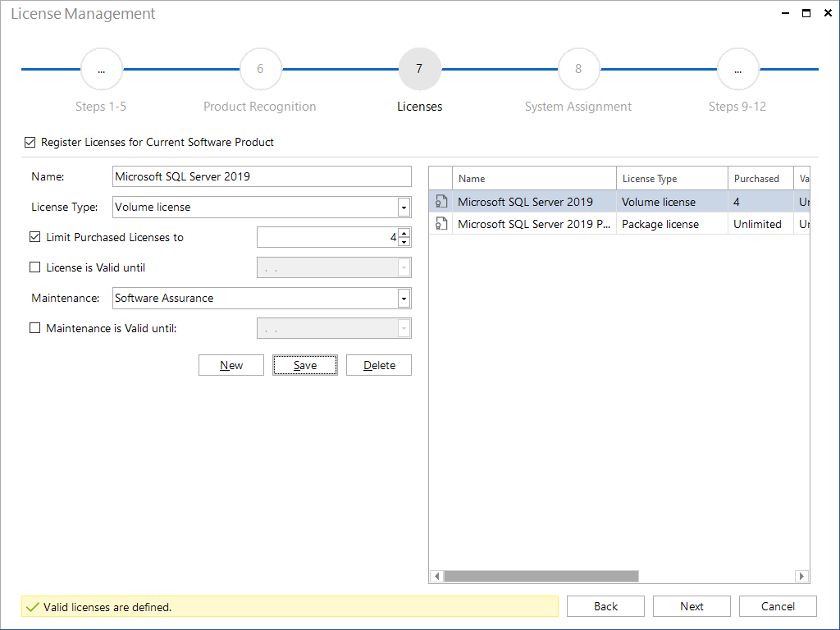Image resolution: width=840 pixels, height=630 pixels.
Task: Open License valid-until date dropdown
Action: click(404, 267)
